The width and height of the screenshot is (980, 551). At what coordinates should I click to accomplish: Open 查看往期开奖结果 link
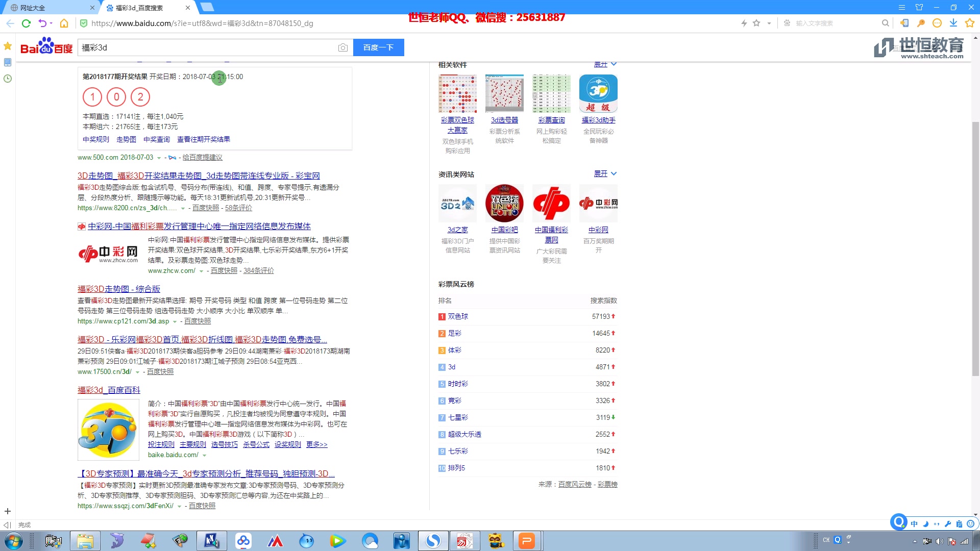click(x=204, y=139)
